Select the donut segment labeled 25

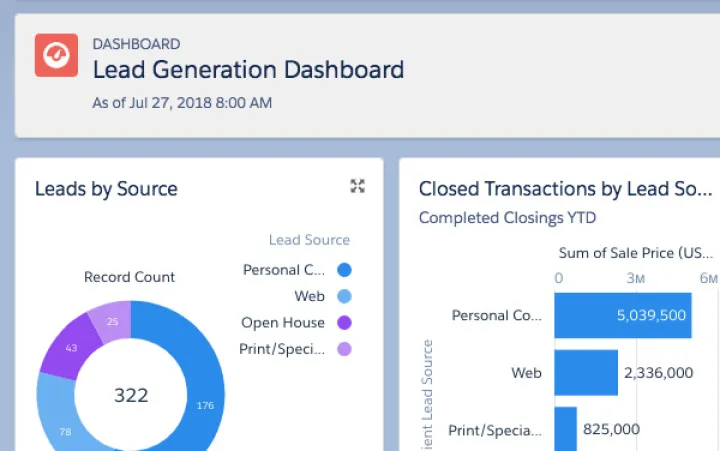pos(112,321)
